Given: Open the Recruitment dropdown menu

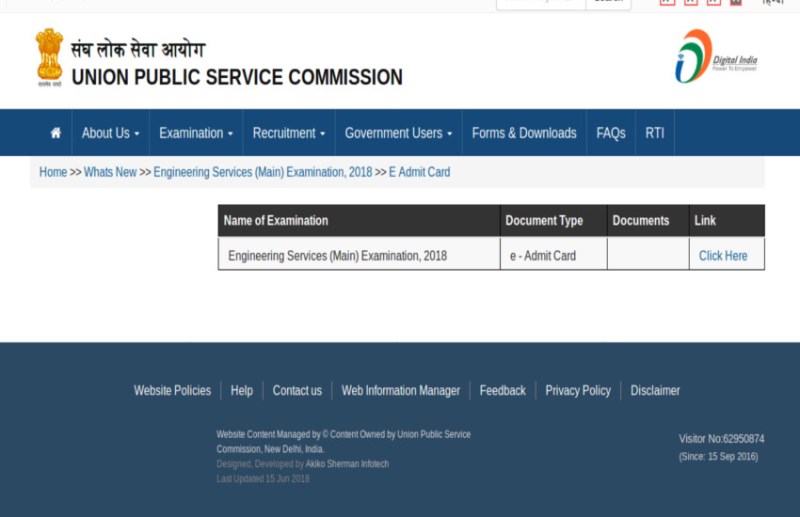Looking at the screenshot, I should point(288,133).
